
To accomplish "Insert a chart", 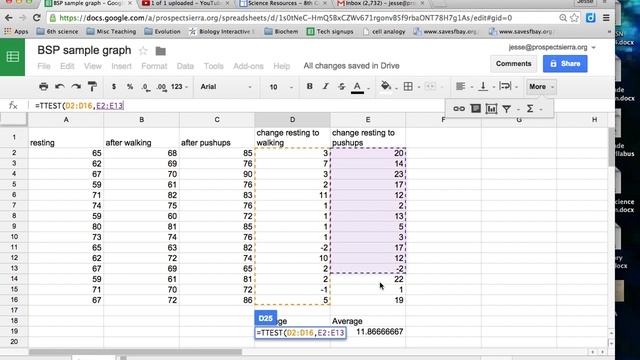I will point(491,109).
